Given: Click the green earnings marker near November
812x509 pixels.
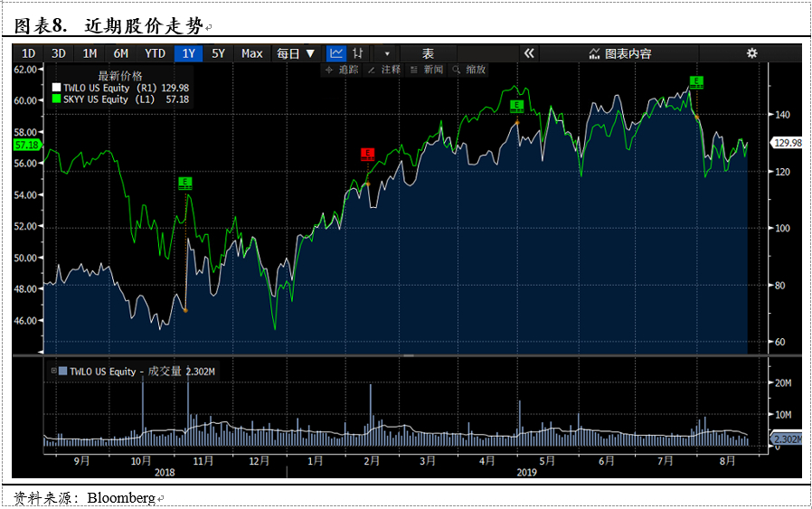Looking at the screenshot, I should tap(184, 183).
